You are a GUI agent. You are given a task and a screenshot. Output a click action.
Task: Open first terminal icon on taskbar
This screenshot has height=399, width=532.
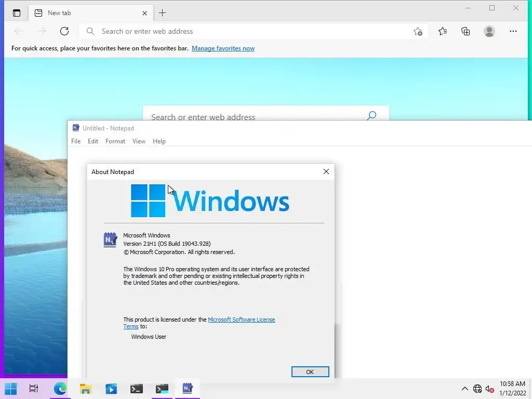click(137, 389)
